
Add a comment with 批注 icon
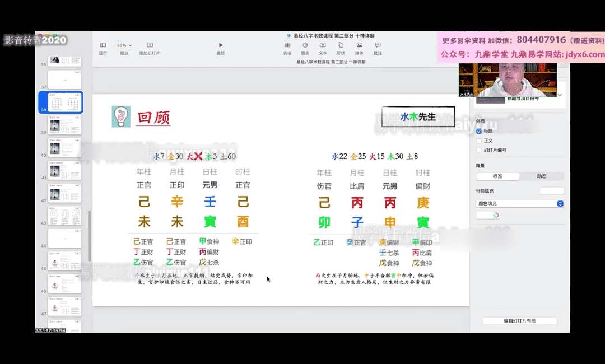point(378,45)
